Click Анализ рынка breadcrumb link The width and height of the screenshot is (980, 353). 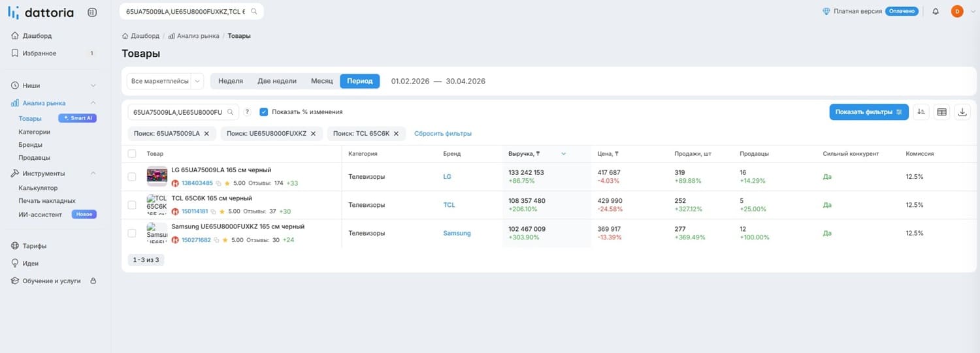pyautogui.click(x=198, y=36)
